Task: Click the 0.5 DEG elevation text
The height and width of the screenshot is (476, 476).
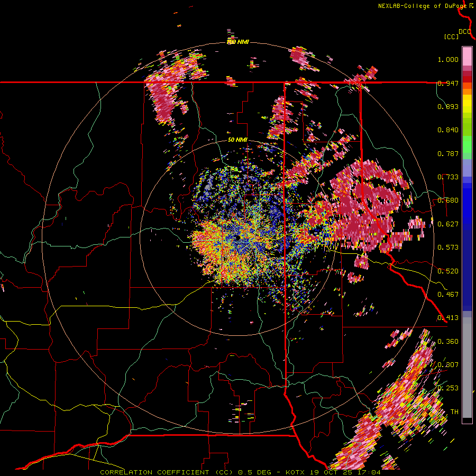Action: coord(255,472)
